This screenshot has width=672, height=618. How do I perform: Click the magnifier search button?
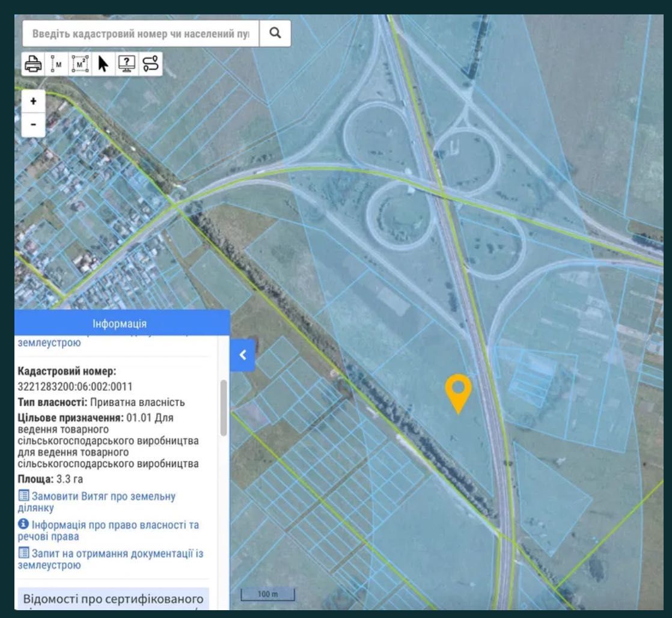(x=275, y=33)
